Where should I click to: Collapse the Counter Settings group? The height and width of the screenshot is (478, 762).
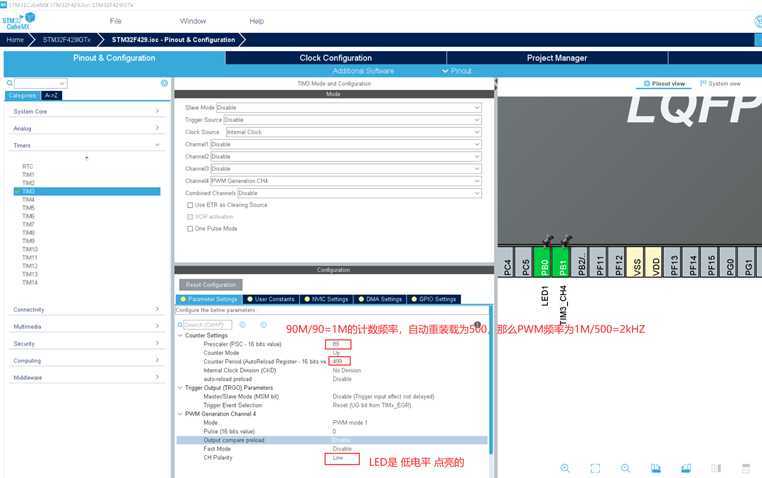pyautogui.click(x=180, y=335)
